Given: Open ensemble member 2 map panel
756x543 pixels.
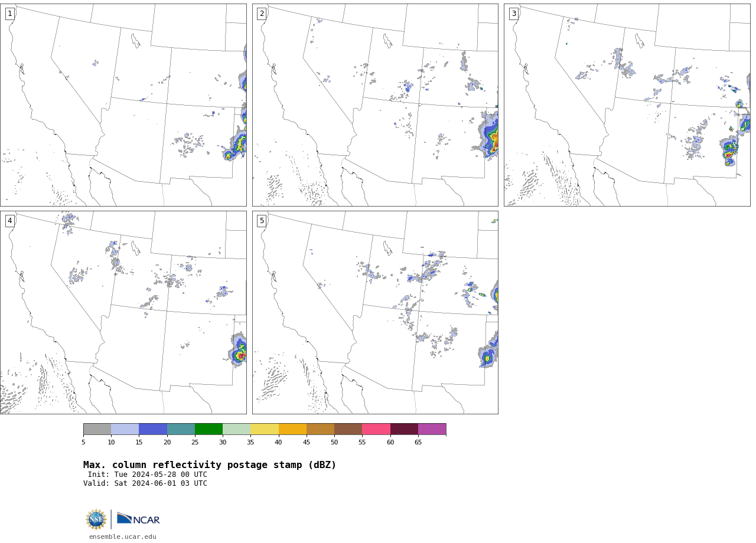Looking at the screenshot, I should click(x=375, y=105).
